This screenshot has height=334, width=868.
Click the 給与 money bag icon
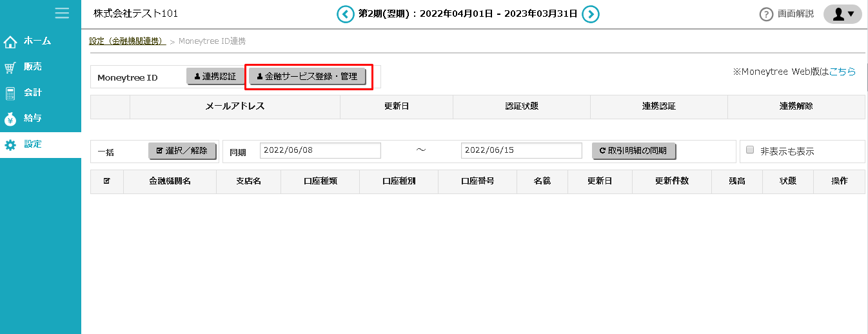tap(10, 119)
